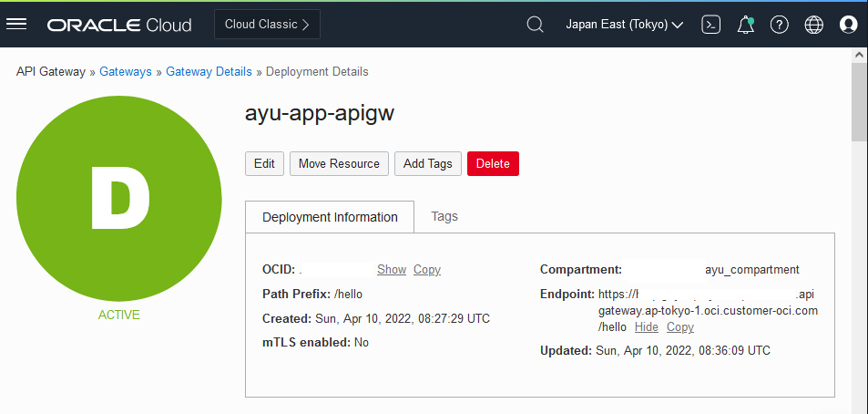The height and width of the screenshot is (414, 868).
Task: Click the Add Tags button
Action: pos(428,163)
